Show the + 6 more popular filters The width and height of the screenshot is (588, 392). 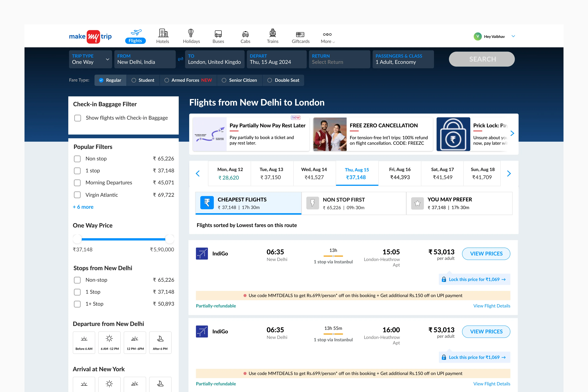click(x=83, y=207)
